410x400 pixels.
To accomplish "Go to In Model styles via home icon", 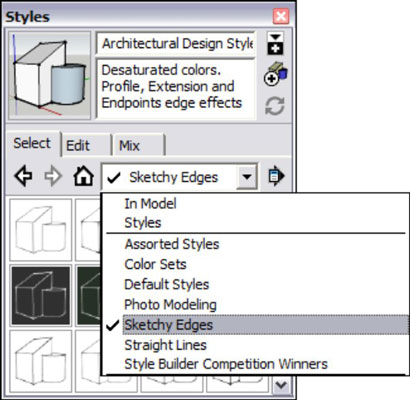I will (x=83, y=176).
